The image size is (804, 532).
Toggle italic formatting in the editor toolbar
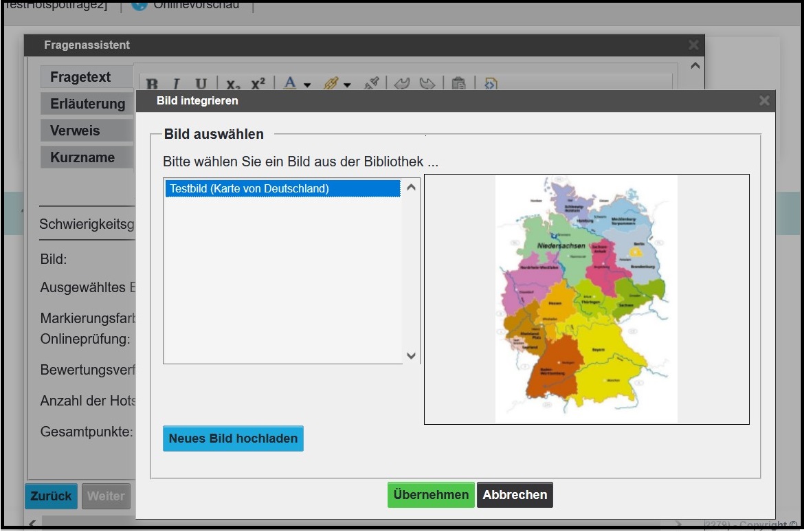point(177,85)
